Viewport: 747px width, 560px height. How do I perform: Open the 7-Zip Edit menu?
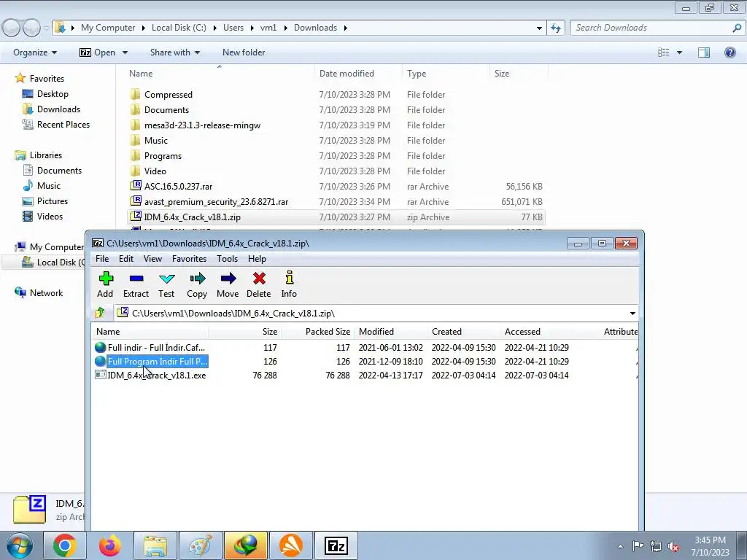125,259
